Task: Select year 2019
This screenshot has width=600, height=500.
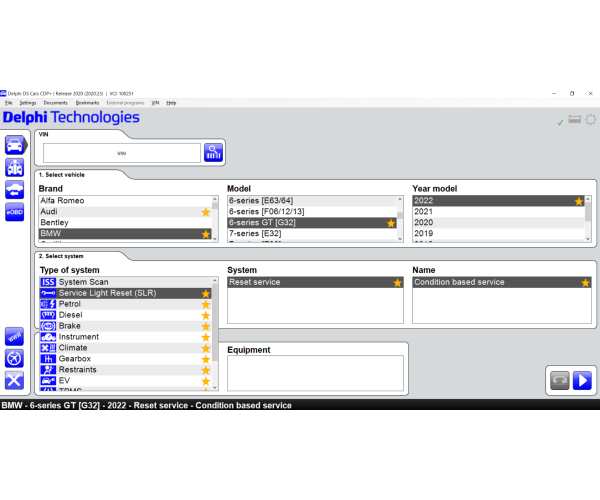Action: click(499, 233)
